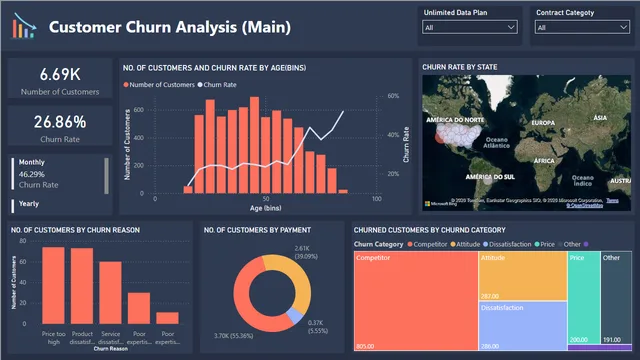Click the purple legend swatch
Image resolution: width=640 pixels, height=360 pixels.
[x=586, y=244]
